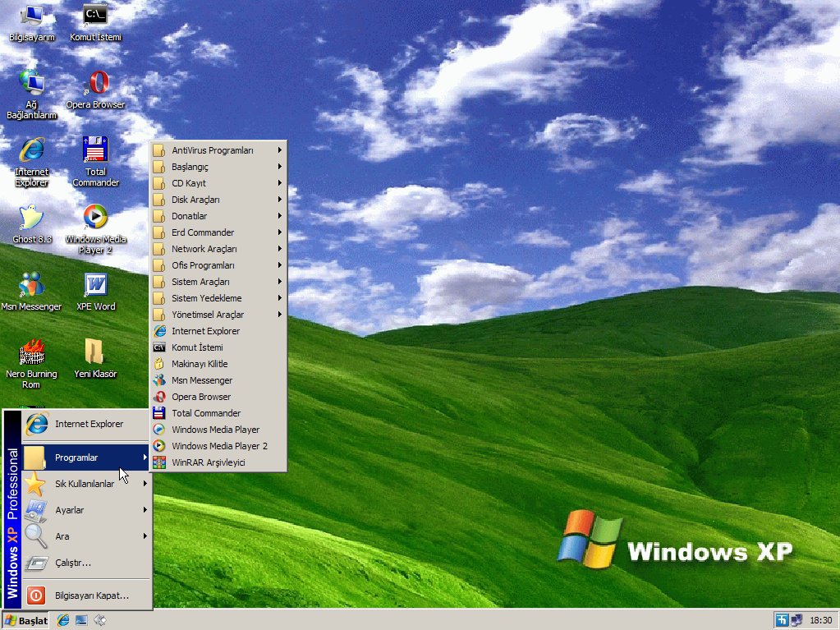Launch Internet Explorer from Programlar list
Screen dimensions: 840x630
point(218,331)
